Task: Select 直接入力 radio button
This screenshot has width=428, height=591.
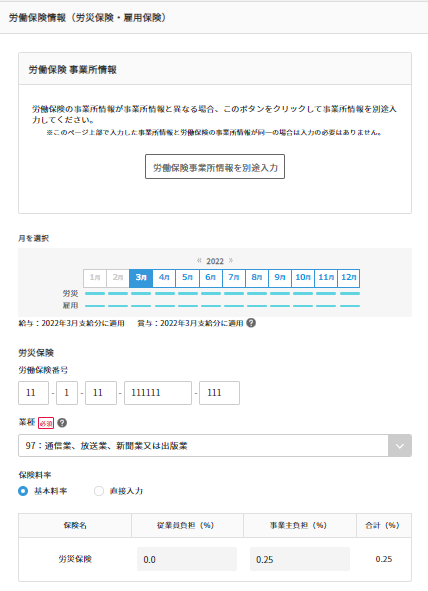Action: (x=99, y=491)
